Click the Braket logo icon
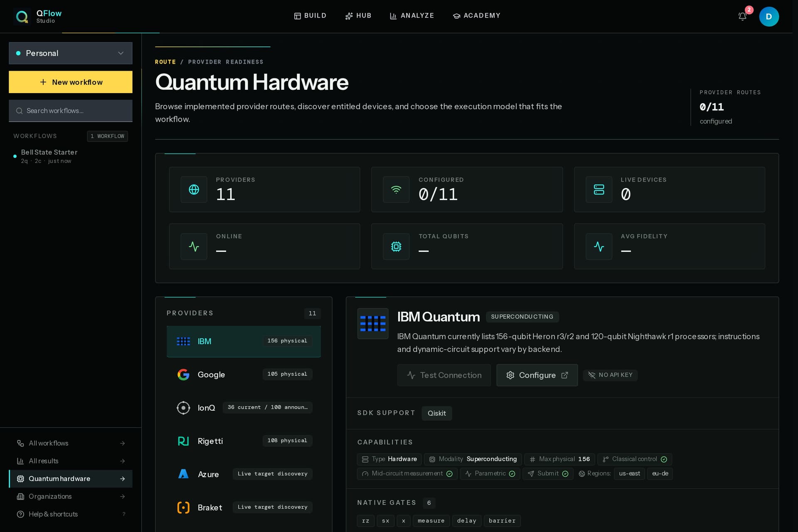Image resolution: width=798 pixels, height=532 pixels. (x=183, y=507)
